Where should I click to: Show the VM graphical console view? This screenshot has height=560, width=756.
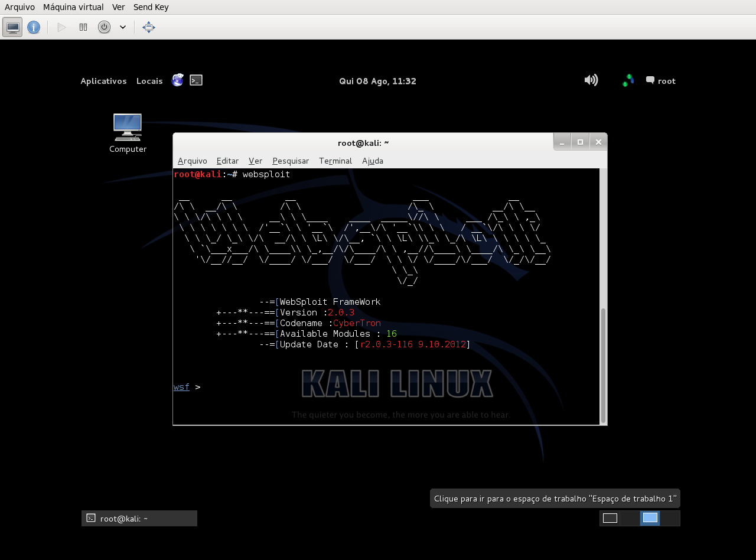(x=12, y=27)
